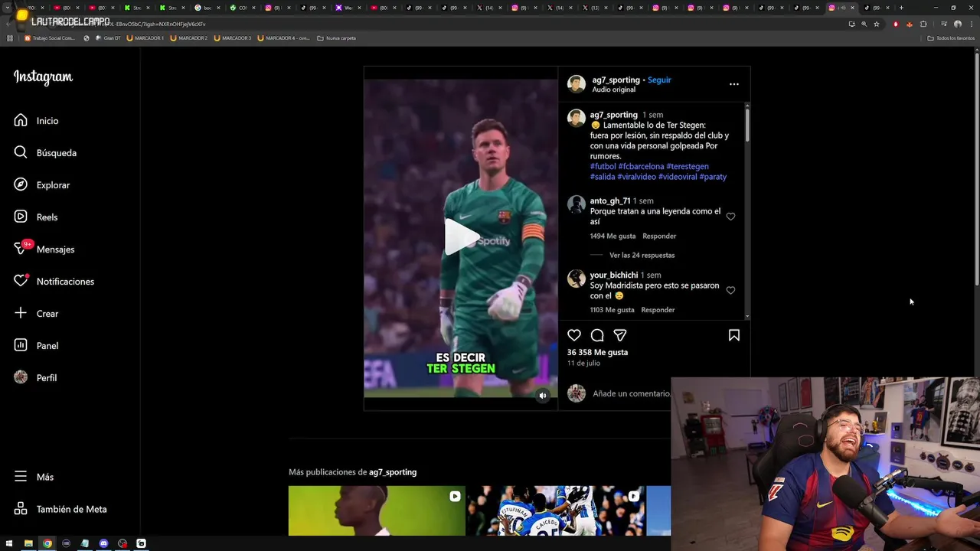
Task: Click the comment bubble icon under the post
Action: click(x=597, y=335)
